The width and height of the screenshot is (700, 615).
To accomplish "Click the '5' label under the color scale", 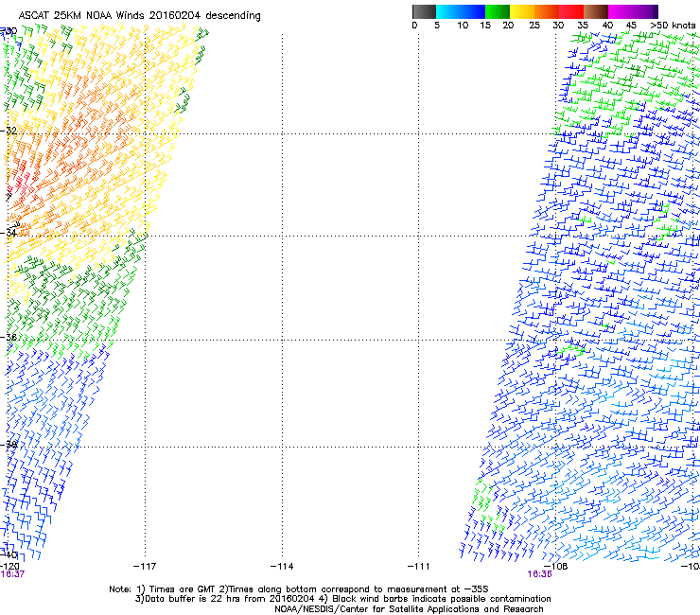I will (437, 26).
